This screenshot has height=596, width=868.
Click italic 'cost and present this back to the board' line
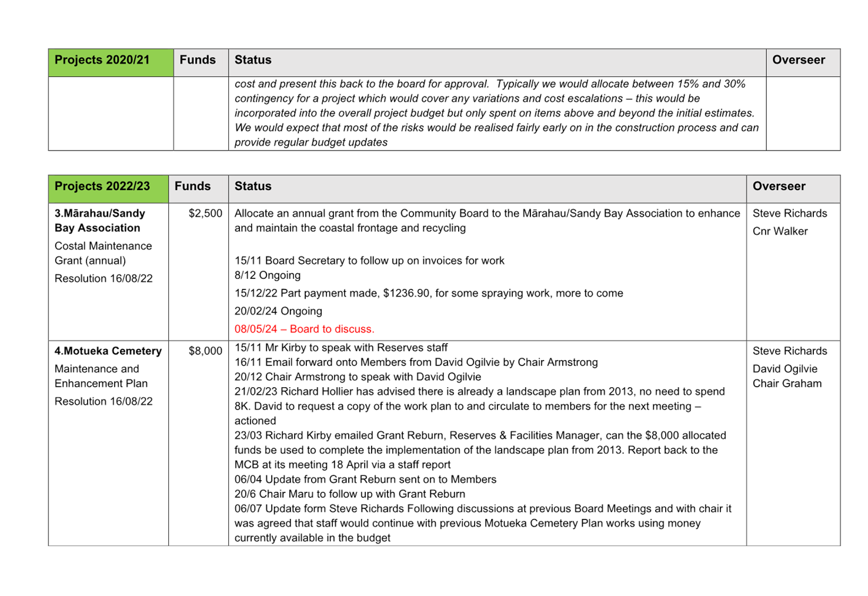click(x=490, y=84)
